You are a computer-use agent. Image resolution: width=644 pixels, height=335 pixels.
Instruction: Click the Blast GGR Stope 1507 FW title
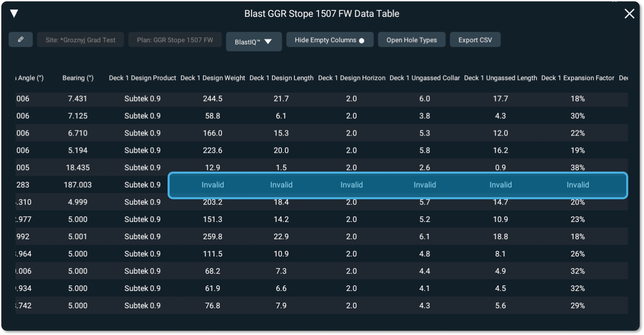click(x=322, y=14)
